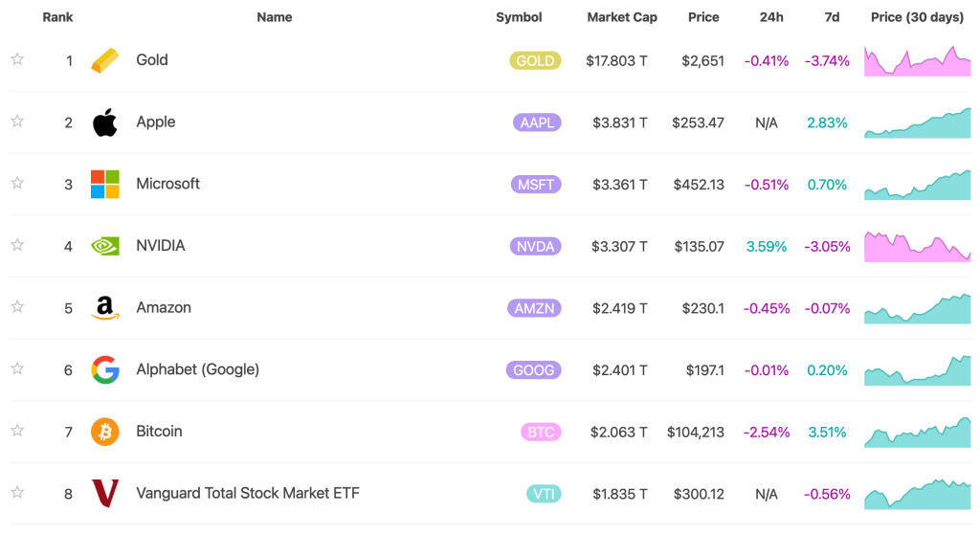Toggle the favorite star for Gold
This screenshot has height=534, width=980.
[17, 59]
